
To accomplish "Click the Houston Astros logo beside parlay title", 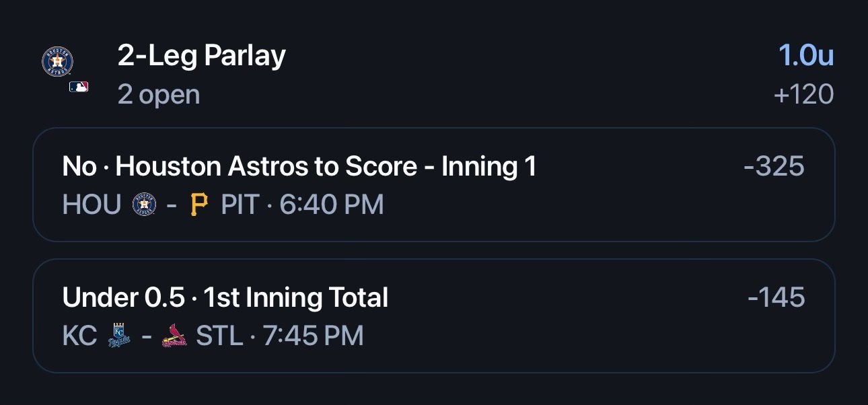I will tap(58, 62).
